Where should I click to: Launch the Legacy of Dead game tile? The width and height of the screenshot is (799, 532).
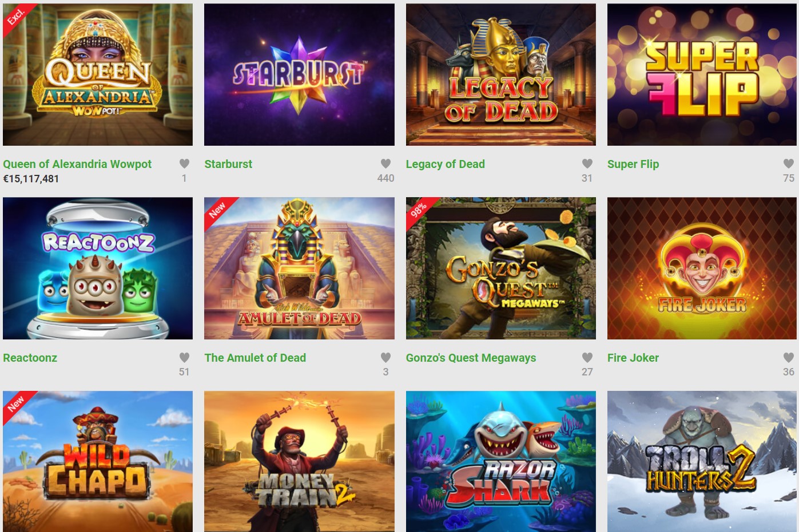(500, 75)
